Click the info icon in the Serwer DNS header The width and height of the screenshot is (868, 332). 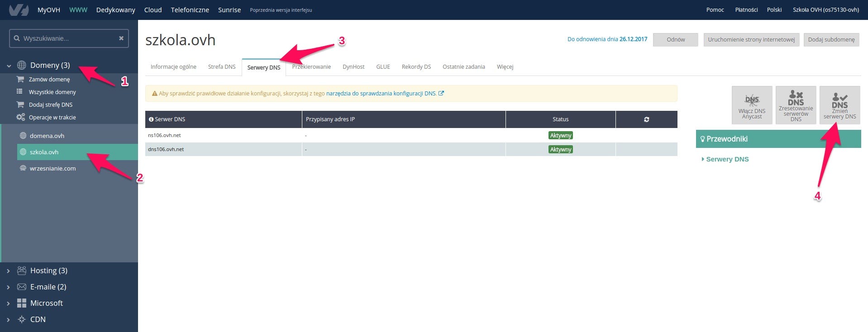151,119
